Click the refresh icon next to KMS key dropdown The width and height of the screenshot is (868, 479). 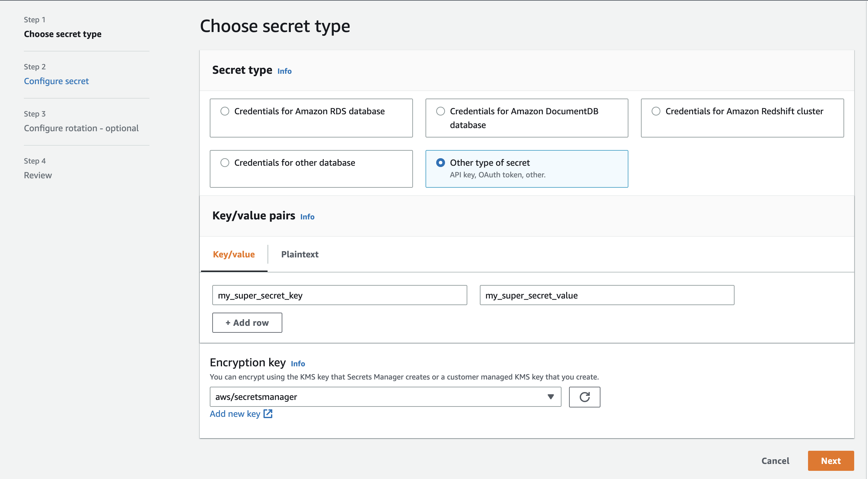pyautogui.click(x=584, y=396)
